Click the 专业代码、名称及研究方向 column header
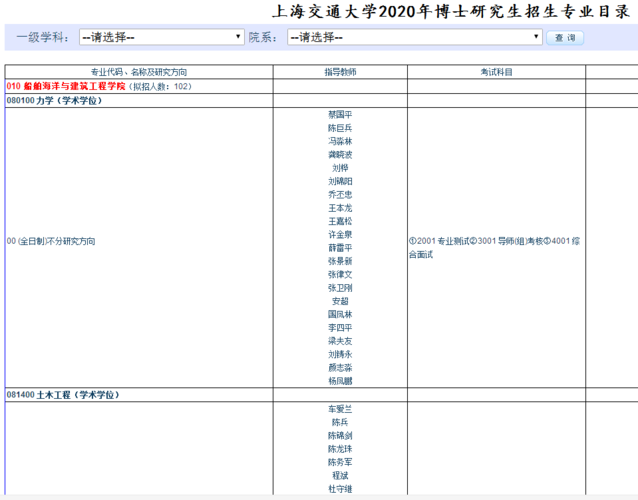The width and height of the screenshot is (638, 500). click(x=139, y=72)
